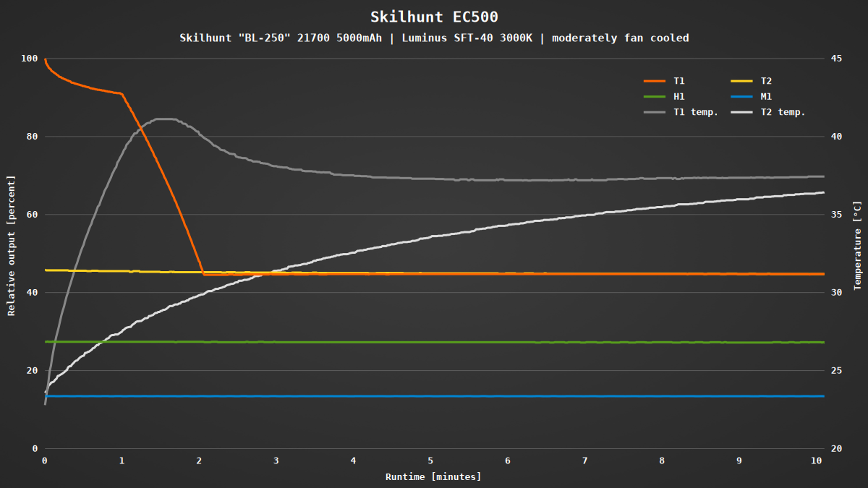868x488 pixels.
Task: Click the orange T1 legend line swatch
Action: 655,82
